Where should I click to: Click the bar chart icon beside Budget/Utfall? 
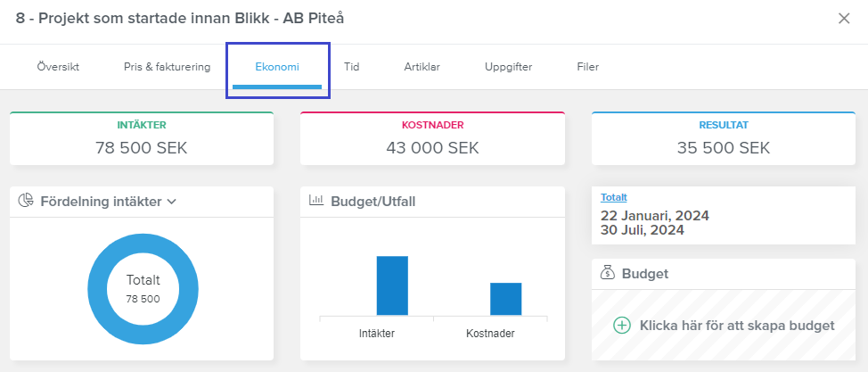point(315,201)
